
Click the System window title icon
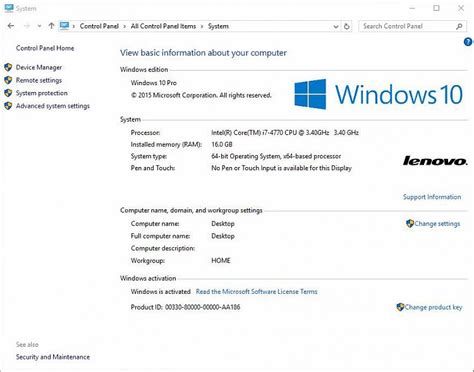(9, 8)
